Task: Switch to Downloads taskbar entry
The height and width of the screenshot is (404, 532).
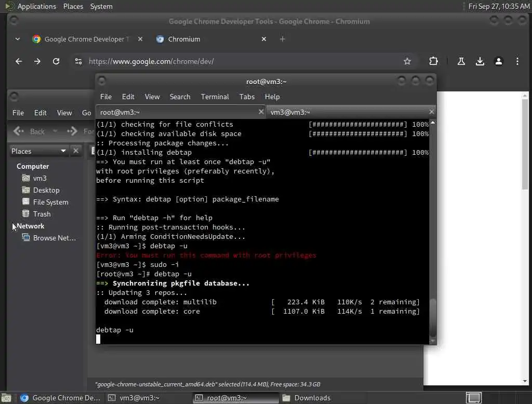Action: [x=323, y=398]
